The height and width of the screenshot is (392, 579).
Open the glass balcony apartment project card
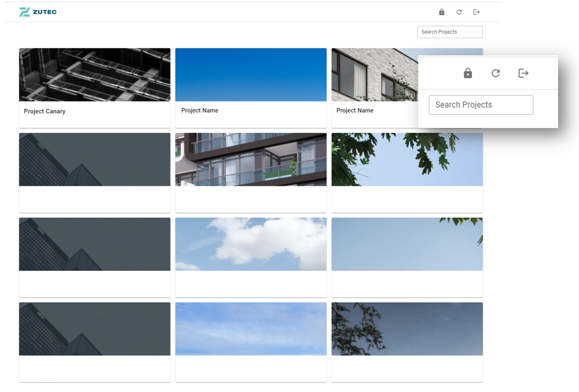pos(251,172)
